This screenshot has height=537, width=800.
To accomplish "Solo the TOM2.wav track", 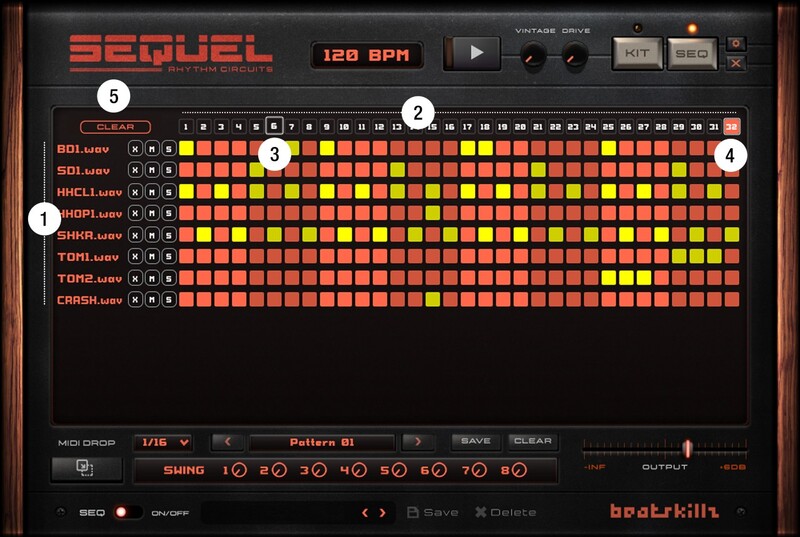I will pos(169,278).
